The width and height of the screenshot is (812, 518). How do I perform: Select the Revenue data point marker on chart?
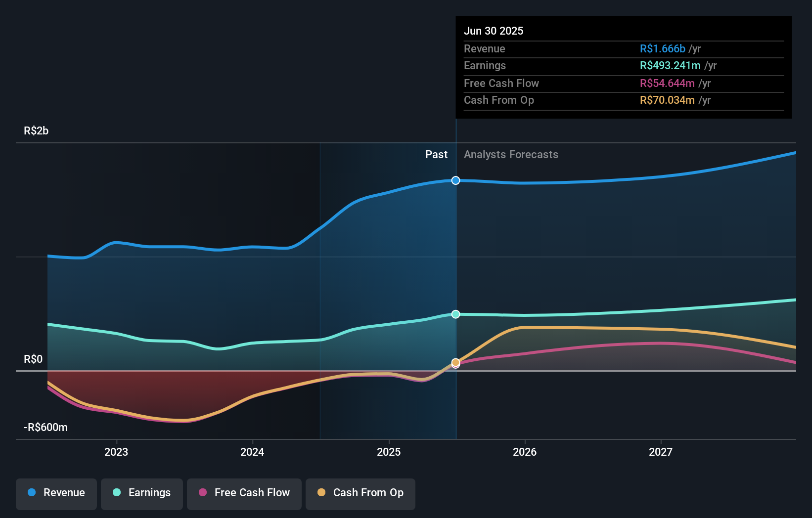[x=455, y=180]
